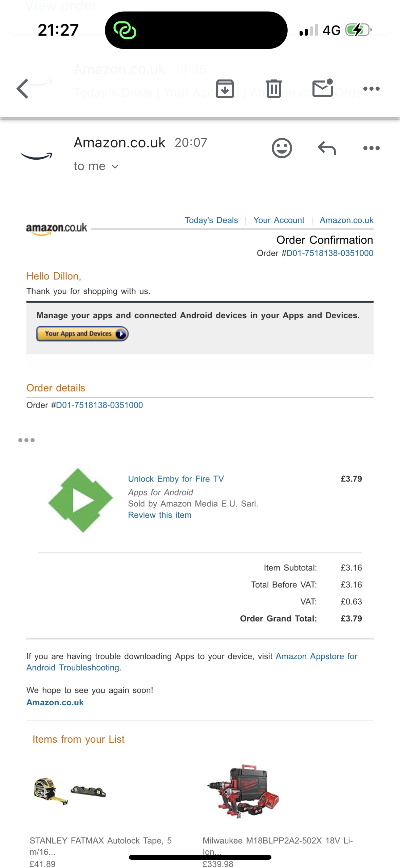
Task: Add emoji reaction with smiley icon
Action: click(282, 148)
